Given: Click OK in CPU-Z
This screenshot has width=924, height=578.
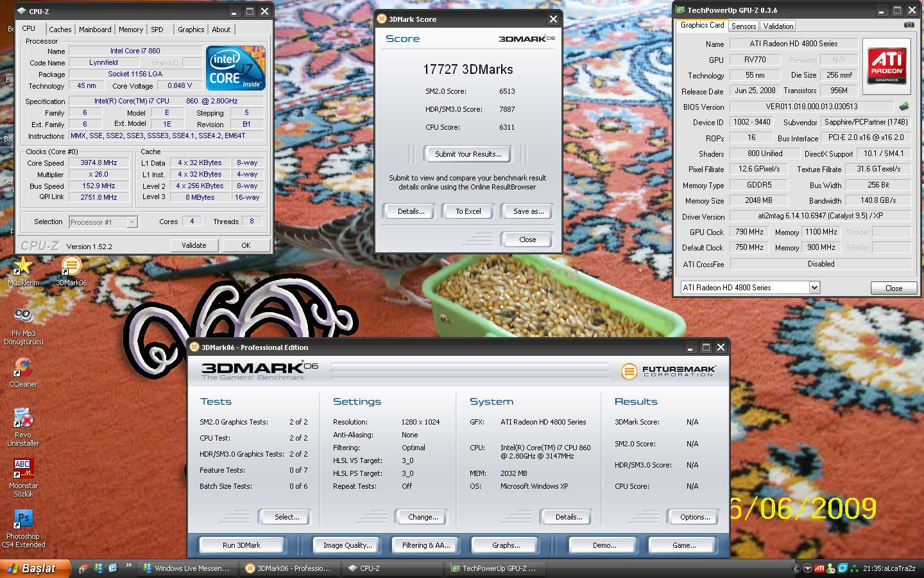Looking at the screenshot, I should (x=246, y=245).
